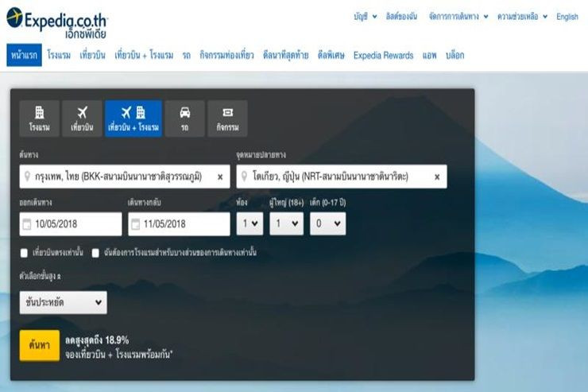Select the hotel (โรงแรม) search tab icon
Viewport: 588px width, 392px height.
39,113
